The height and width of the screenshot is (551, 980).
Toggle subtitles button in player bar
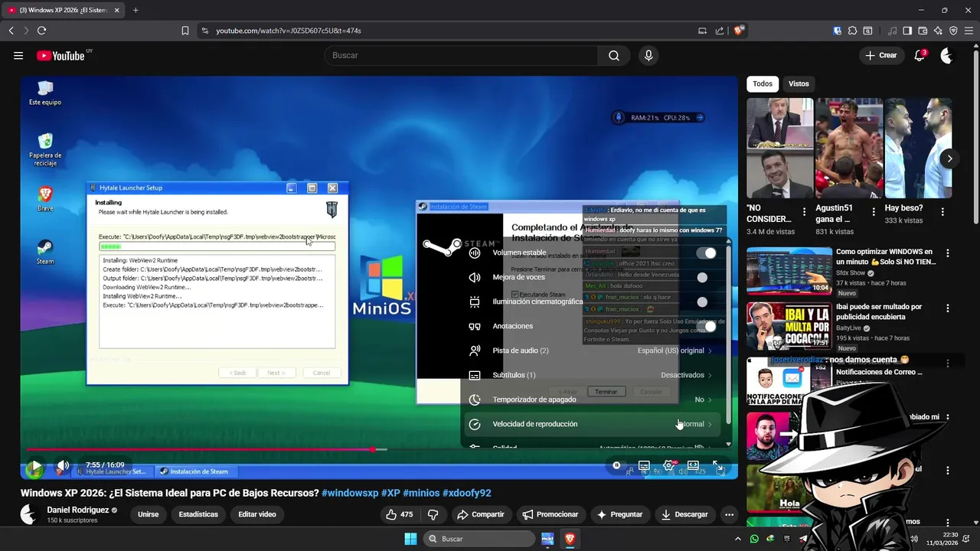click(645, 465)
